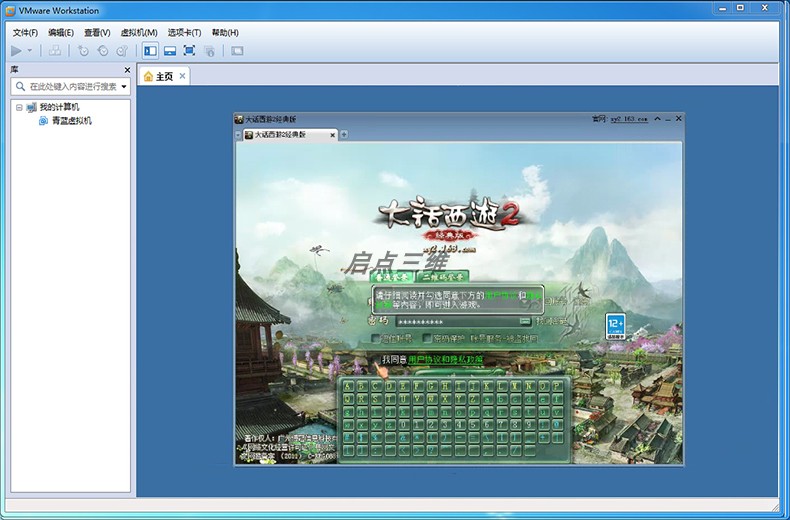Click the magnifier icon in library search
This screenshot has width=790, height=520.
20,86
